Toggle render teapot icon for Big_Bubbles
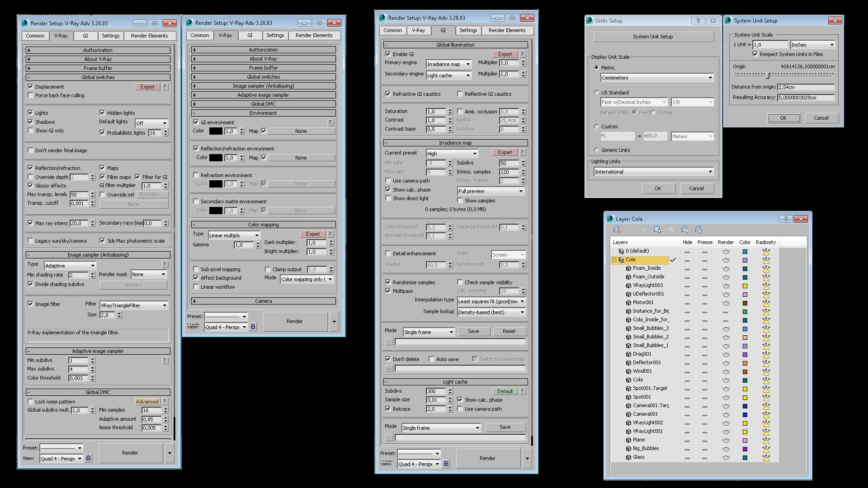The height and width of the screenshot is (488, 868). tap(726, 449)
